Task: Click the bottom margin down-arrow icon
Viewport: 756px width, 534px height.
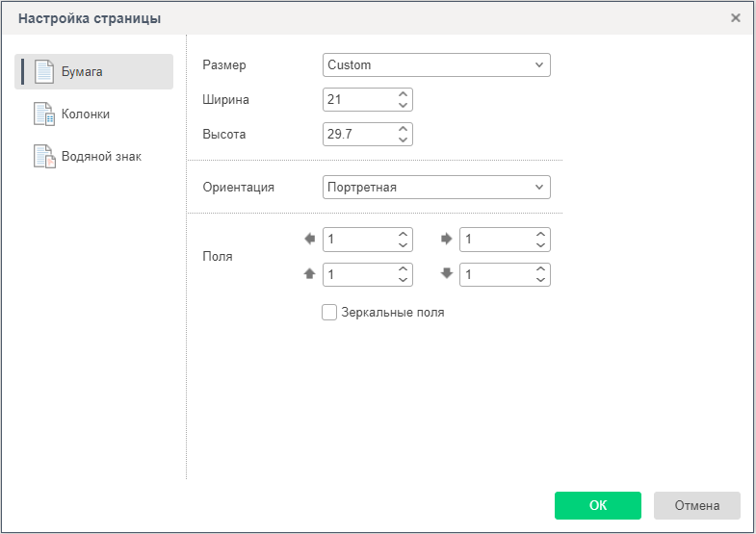Action: click(446, 273)
